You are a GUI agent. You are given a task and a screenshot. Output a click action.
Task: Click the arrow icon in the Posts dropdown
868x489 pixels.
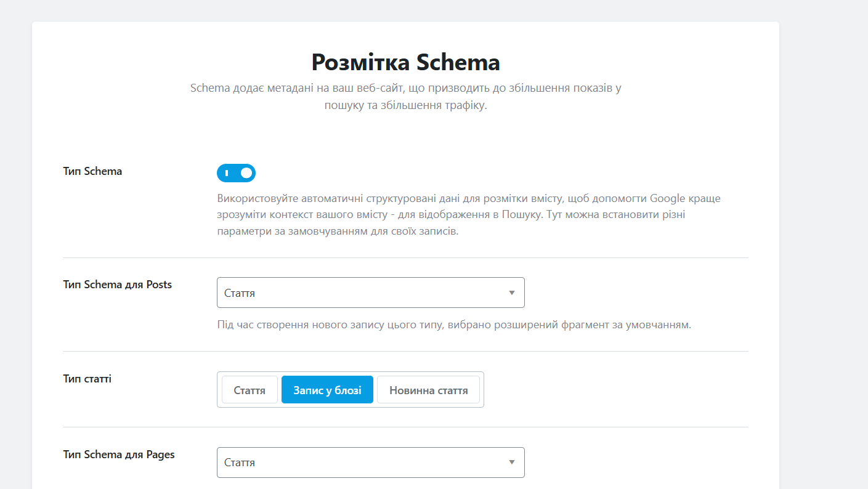pos(511,293)
